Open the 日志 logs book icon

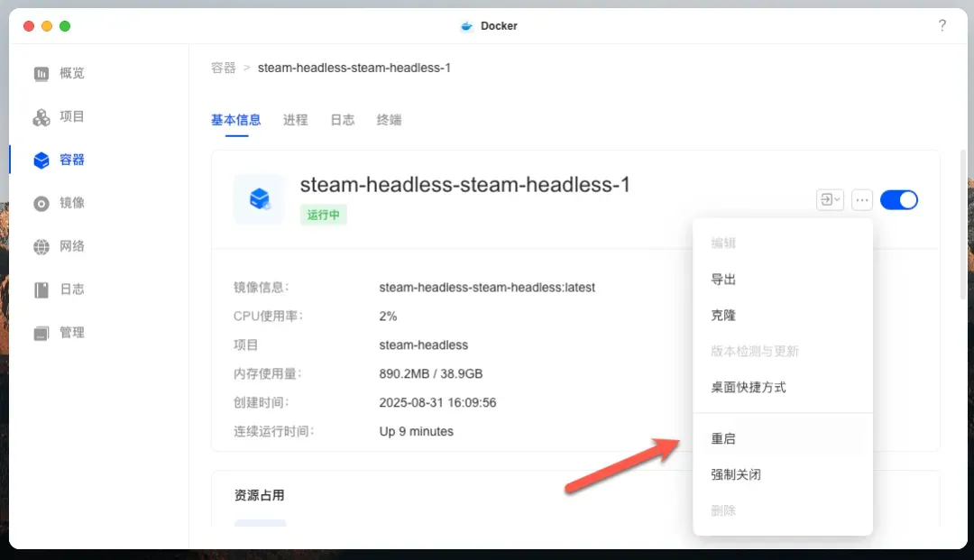[41, 290]
